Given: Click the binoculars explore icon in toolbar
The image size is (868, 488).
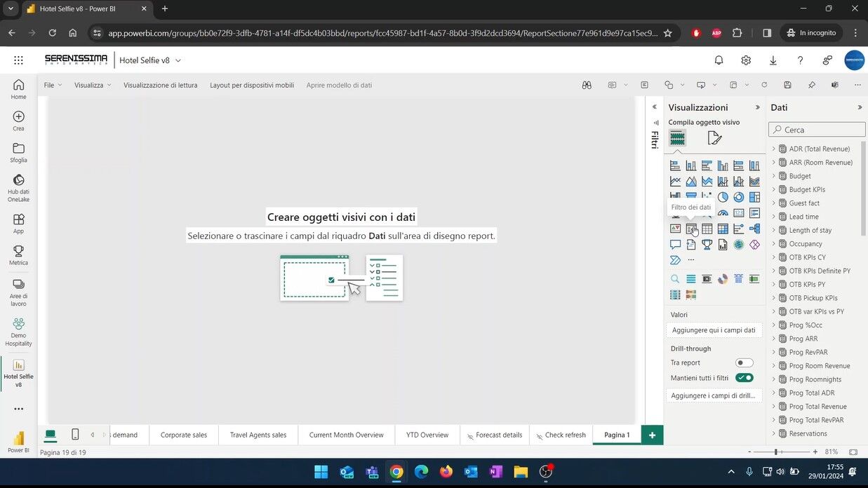Looking at the screenshot, I should pyautogui.click(x=587, y=85).
